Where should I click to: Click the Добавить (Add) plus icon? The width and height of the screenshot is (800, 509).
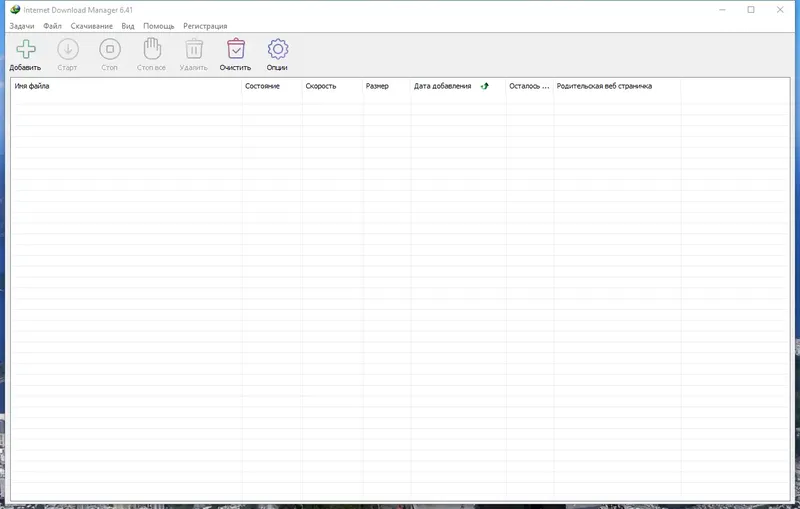(26, 49)
